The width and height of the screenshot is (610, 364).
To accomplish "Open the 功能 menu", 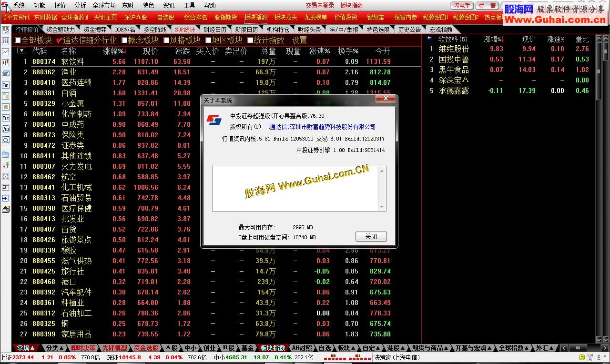I will [39, 5].
